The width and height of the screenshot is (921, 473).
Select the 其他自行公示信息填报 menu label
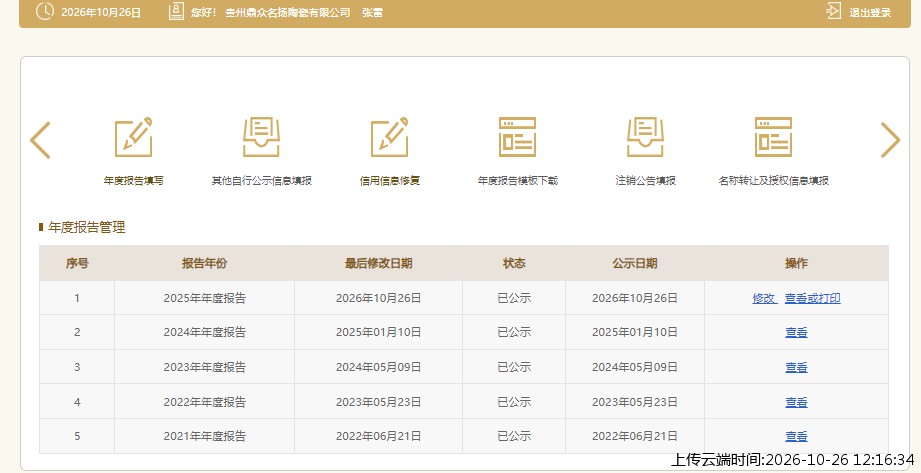click(x=261, y=181)
